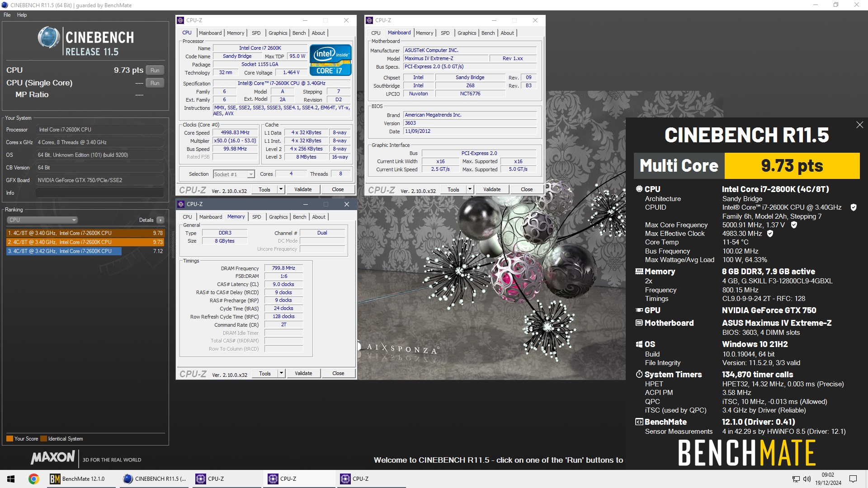The image size is (868, 488).
Task: Click the DRAM Frequency 799.8 MHz value
Action: pos(283,268)
